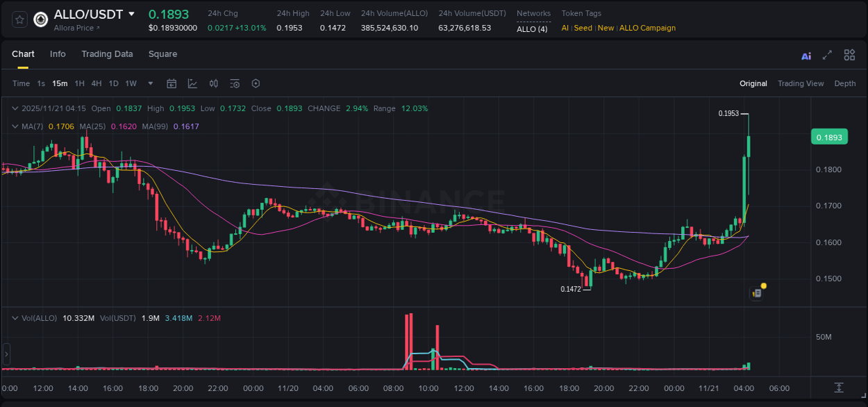Collapse the volume indicator panel chevron
868x407 pixels.
[15, 317]
